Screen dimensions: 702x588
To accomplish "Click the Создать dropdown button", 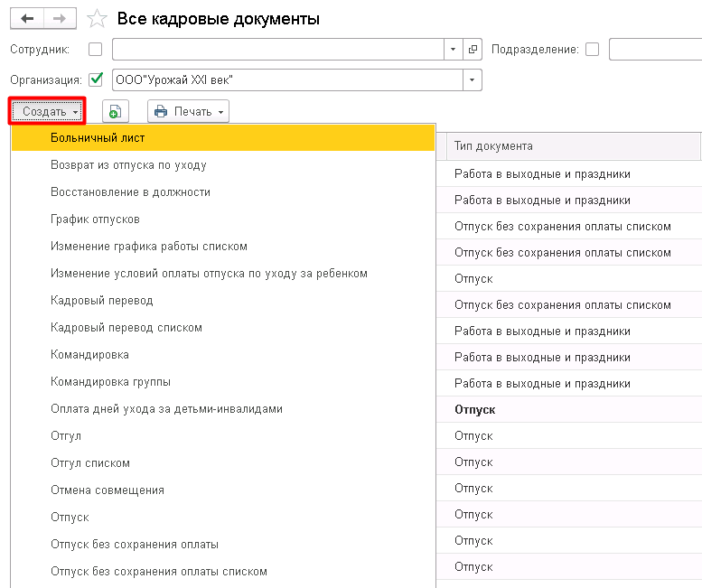I will point(47,111).
